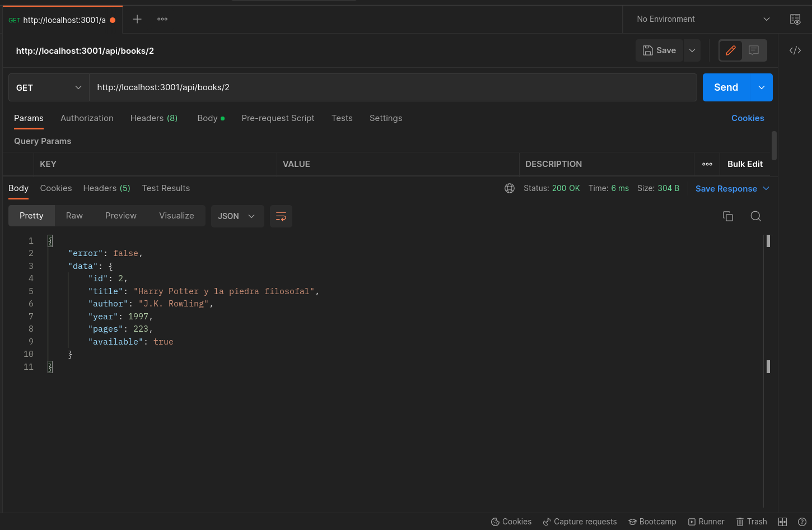Open the request Headers (8) tab
The width and height of the screenshot is (812, 530).
154,118
